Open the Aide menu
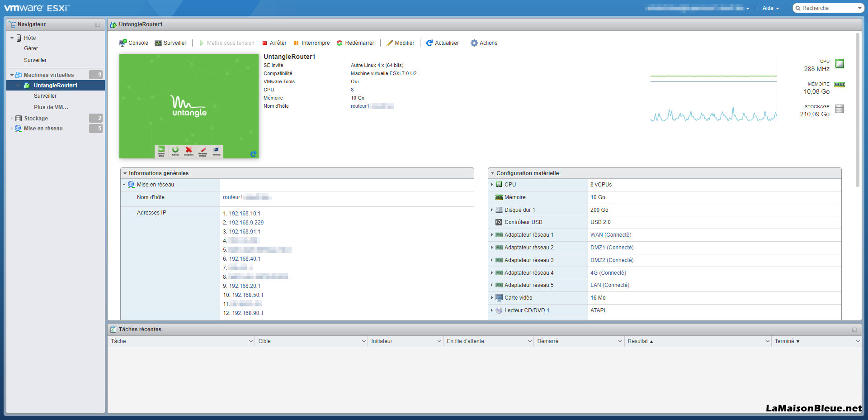 pyautogui.click(x=771, y=8)
